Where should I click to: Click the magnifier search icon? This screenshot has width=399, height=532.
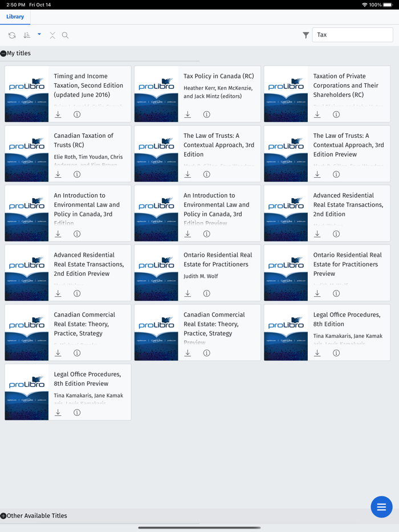click(65, 35)
